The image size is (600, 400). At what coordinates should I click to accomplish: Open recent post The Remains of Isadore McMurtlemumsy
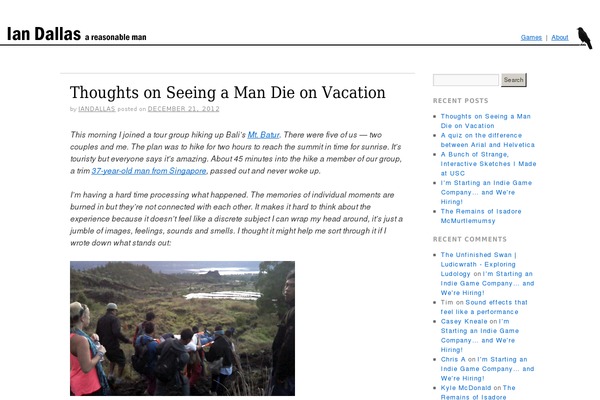[481, 216]
